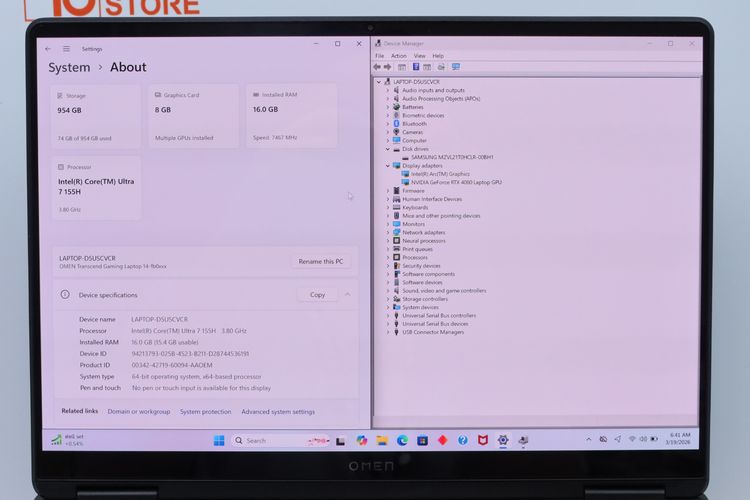Image resolution: width=750 pixels, height=500 pixels.
Task: Collapse the Device specifications section
Action: click(348, 295)
